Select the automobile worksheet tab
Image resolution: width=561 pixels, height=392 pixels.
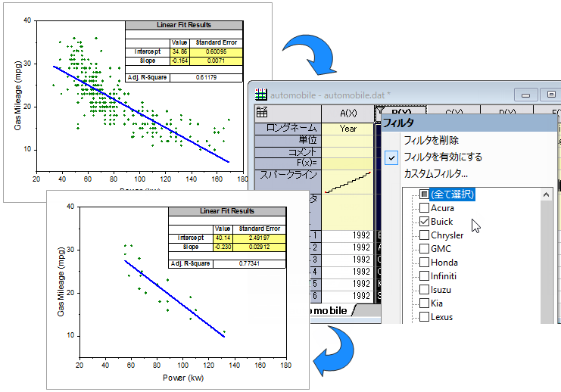(329, 310)
